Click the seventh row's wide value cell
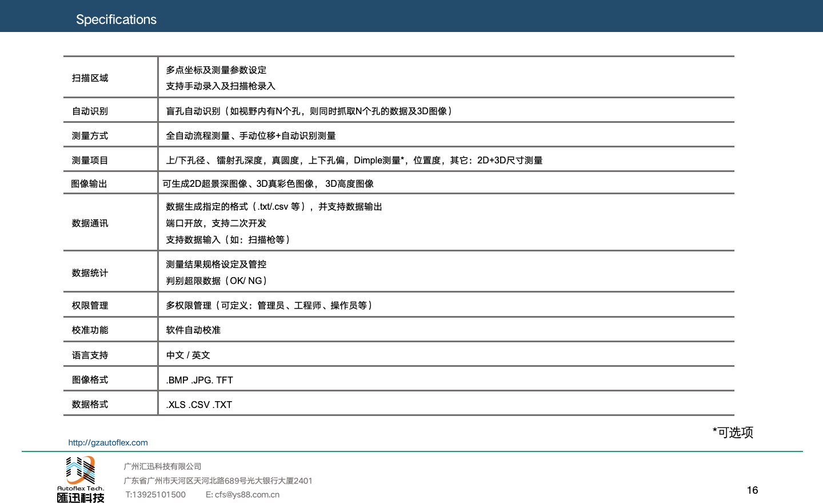Image resolution: width=823 pixels, height=504 pixels. click(x=446, y=271)
